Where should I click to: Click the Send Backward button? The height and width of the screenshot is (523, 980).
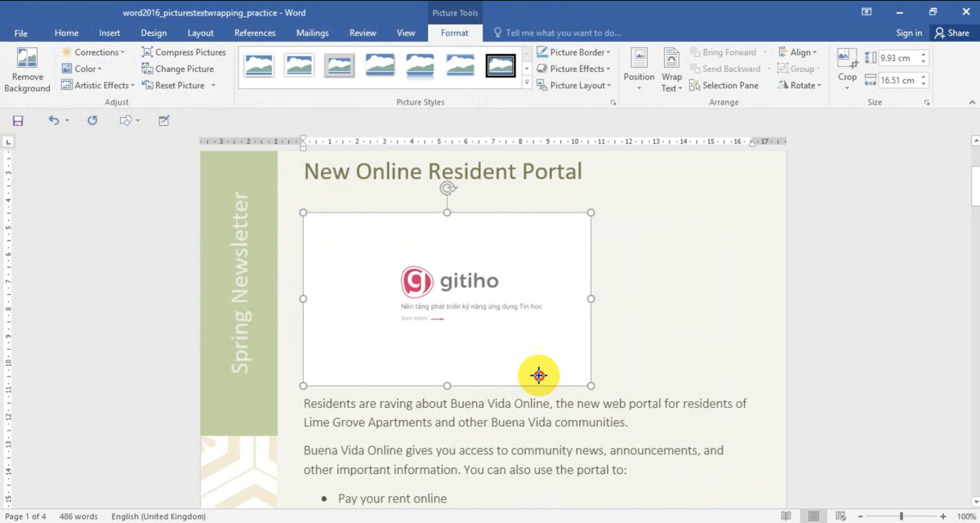[x=725, y=69]
